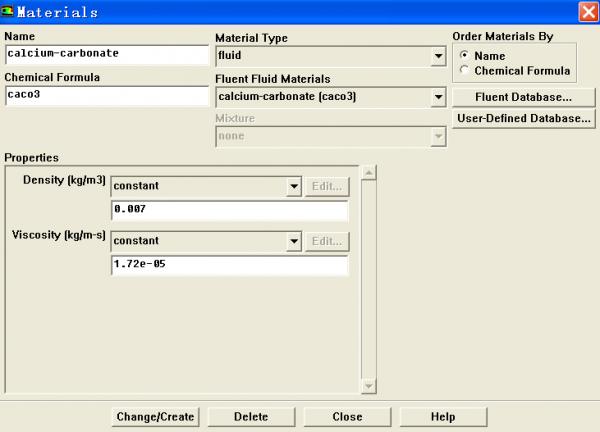Select the Name ordering radio button
The image size is (600, 432).
click(463, 56)
